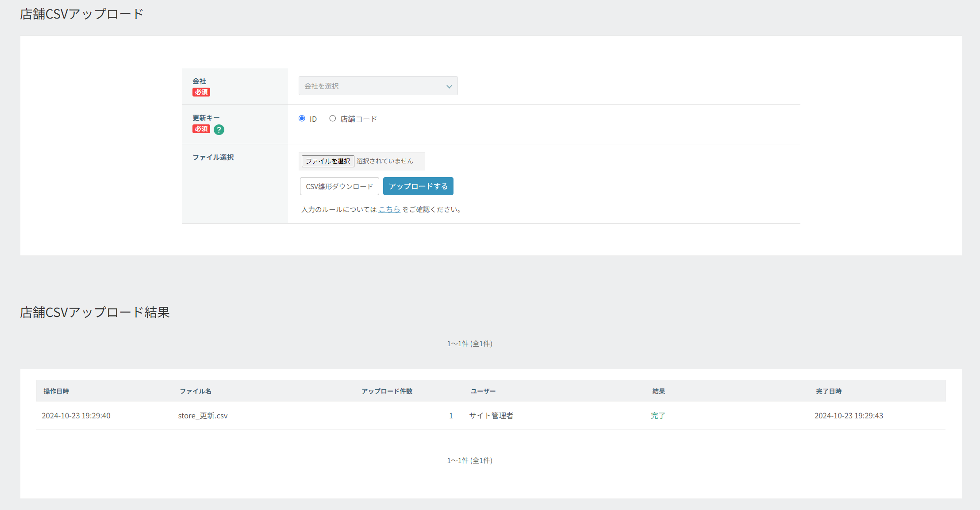
Task: Select the 店舗コード radio option
Action: (x=332, y=119)
